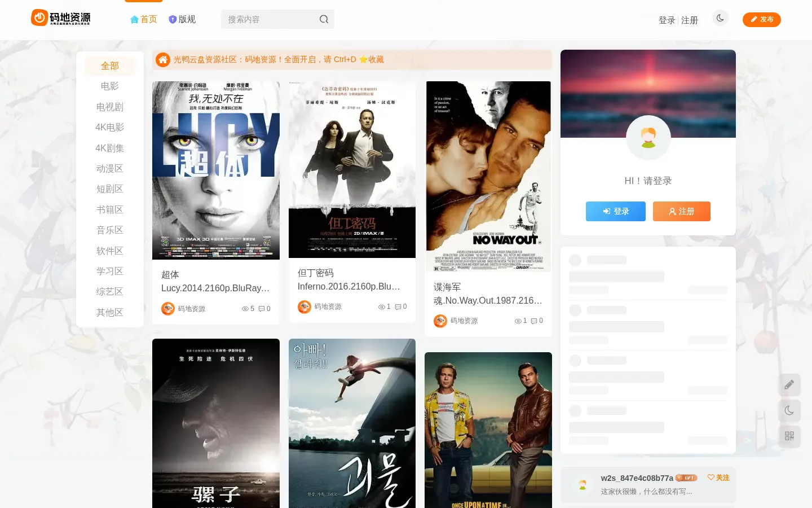The height and width of the screenshot is (508, 812).
Task: Open the 骡子 poster thumbnail
Action: (x=216, y=423)
